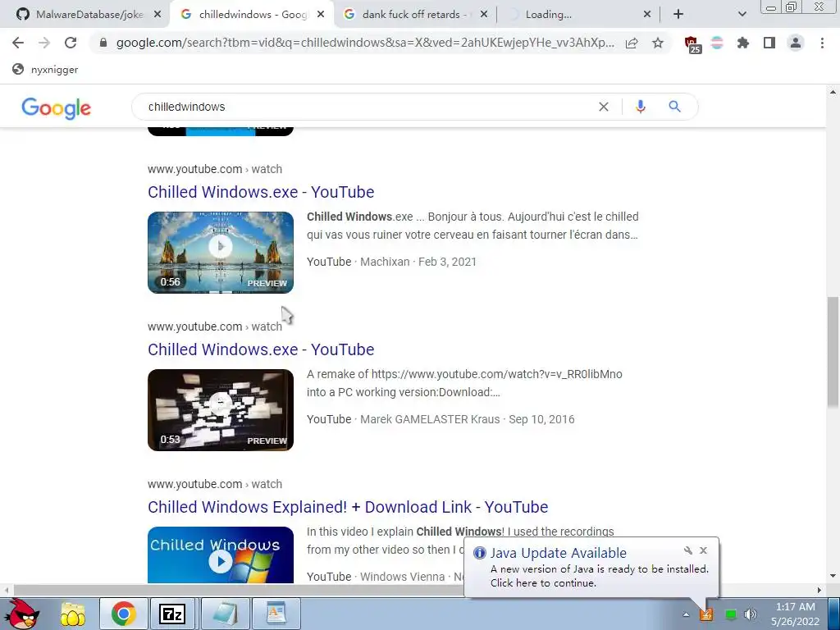This screenshot has height=630, width=840.
Task: Show hidden tray icons arrow
Action: coord(686,614)
